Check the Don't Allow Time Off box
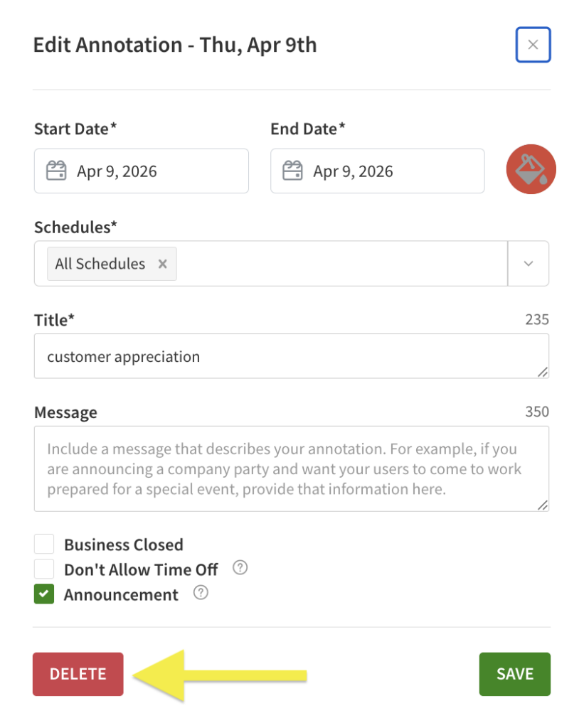Image resolution: width=584 pixels, height=728 pixels. [x=44, y=569]
